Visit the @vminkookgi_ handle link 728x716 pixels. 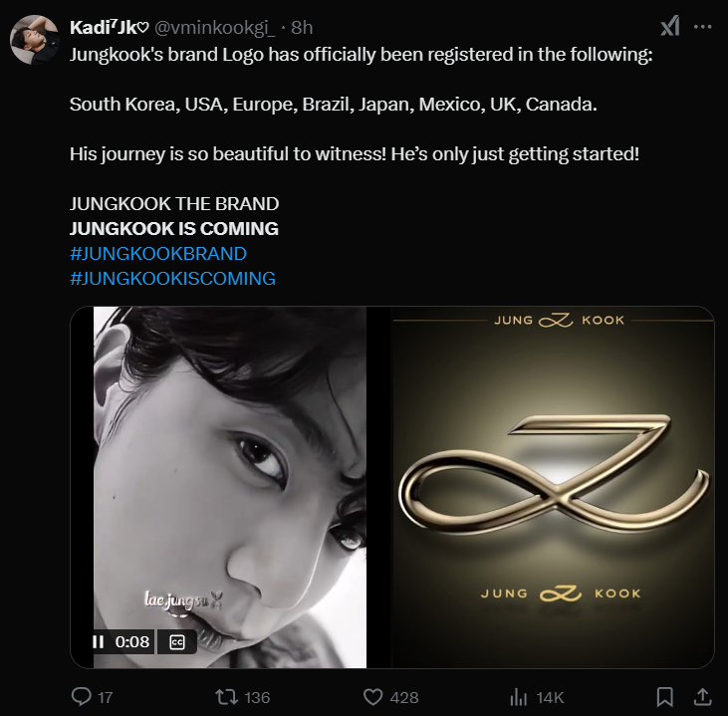[x=214, y=27]
